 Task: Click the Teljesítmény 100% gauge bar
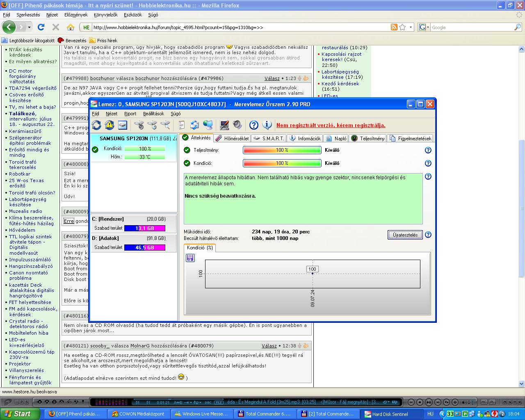point(282,150)
